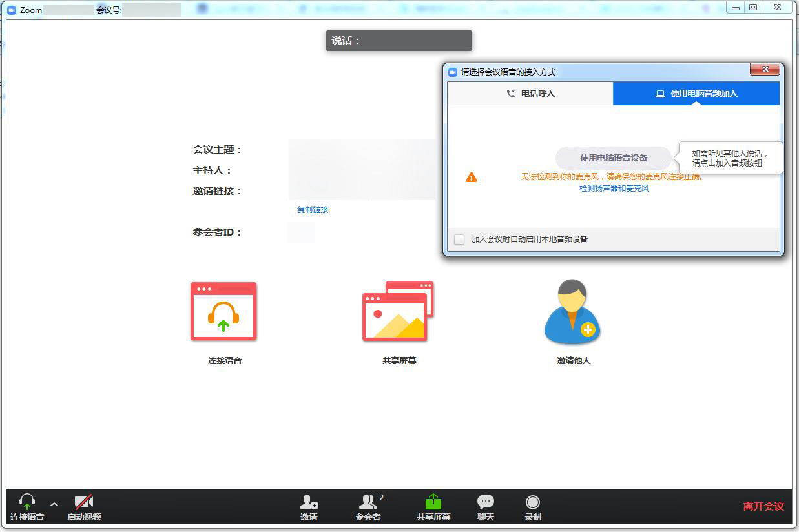Open the 参会者 participants panel

coord(368,503)
